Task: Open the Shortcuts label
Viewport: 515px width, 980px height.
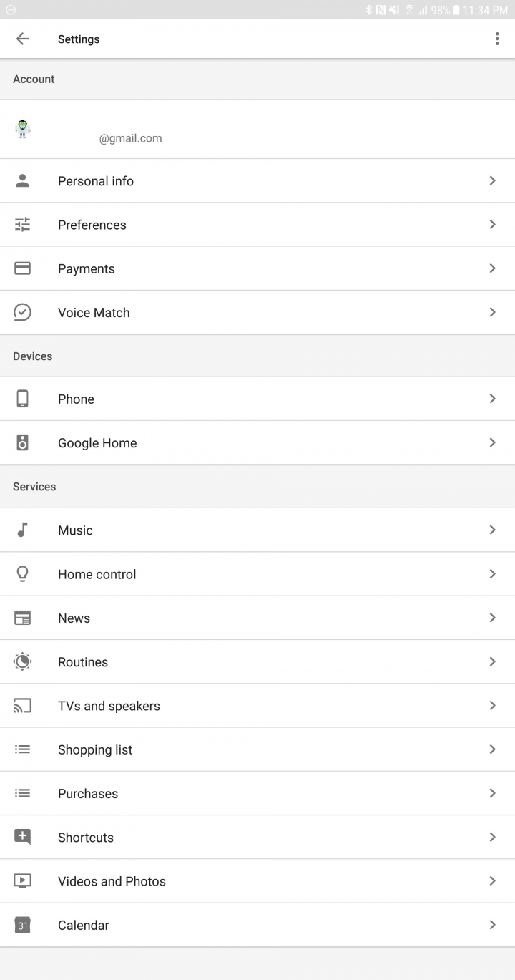Action: 86,838
